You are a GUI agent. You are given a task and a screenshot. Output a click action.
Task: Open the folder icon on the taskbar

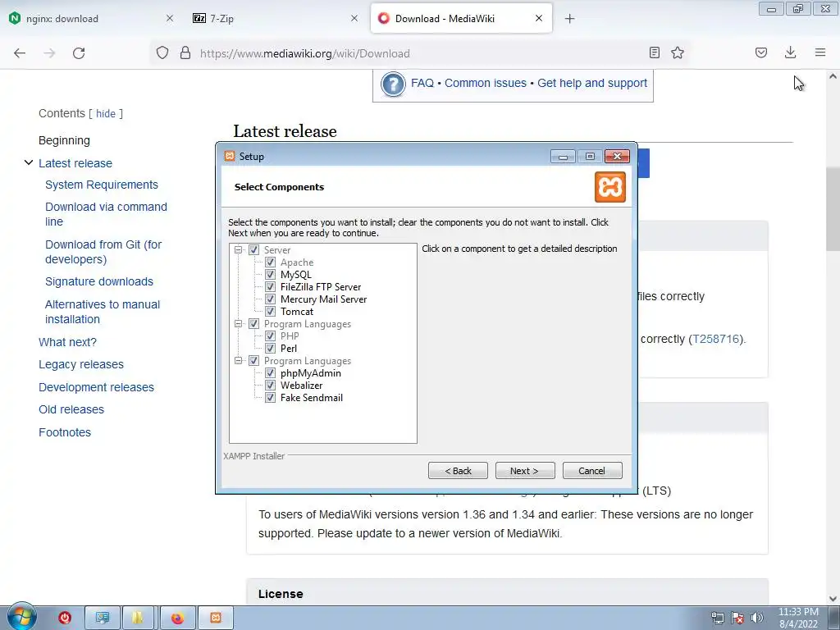(138, 618)
